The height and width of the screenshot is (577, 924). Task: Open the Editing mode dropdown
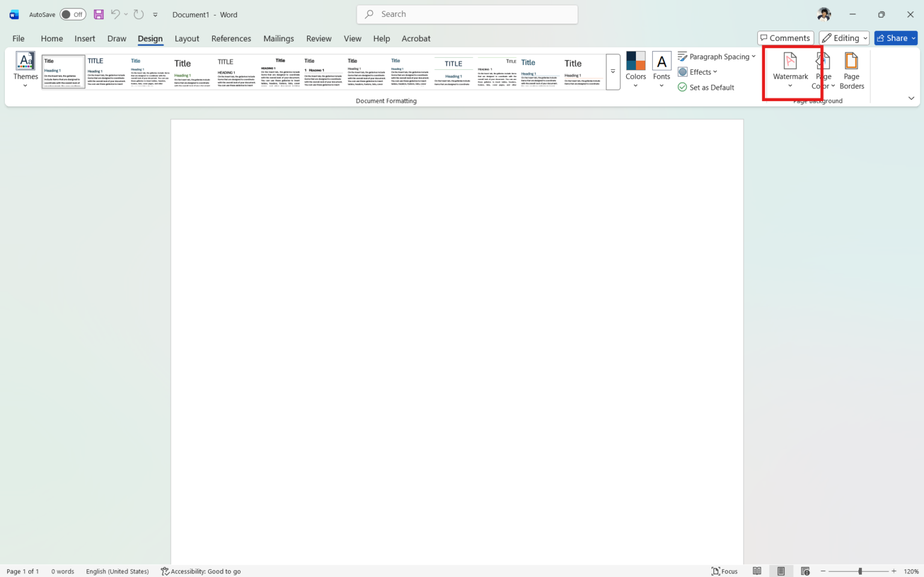pyautogui.click(x=844, y=38)
